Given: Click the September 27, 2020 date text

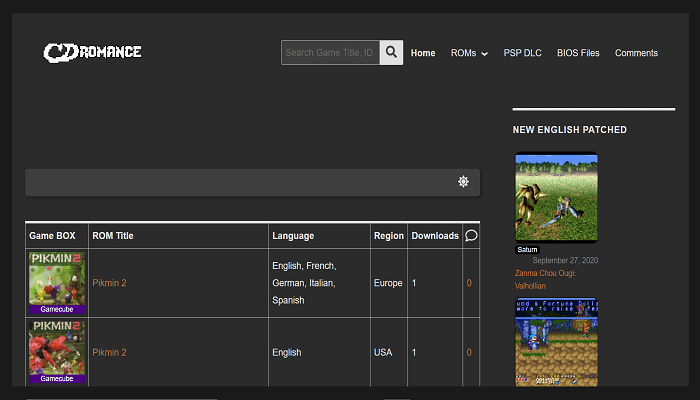Looking at the screenshot, I should click(565, 260).
